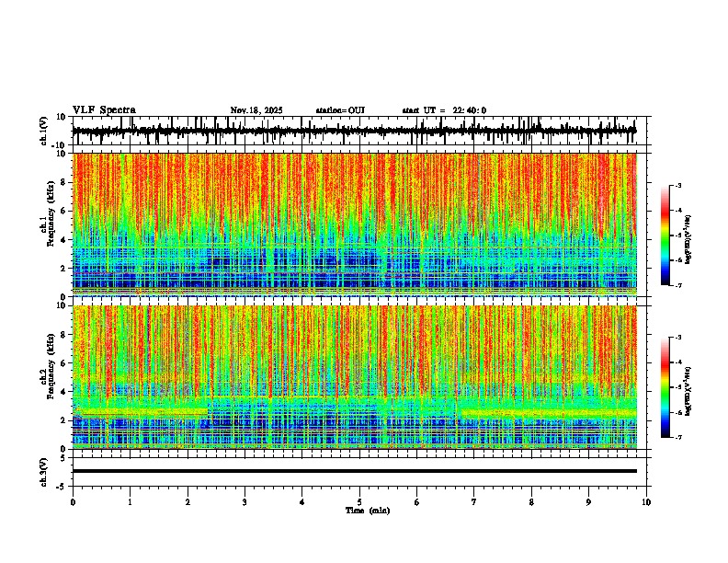Click the "ch.1(V)" axis label

coord(44,131)
